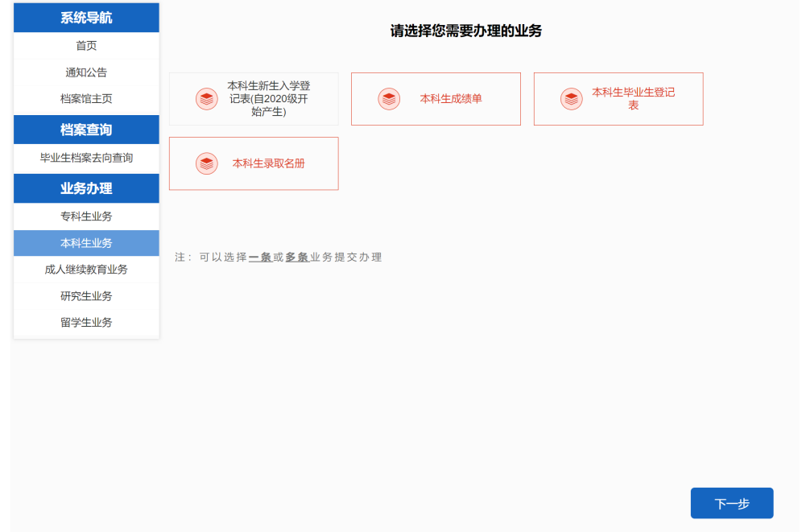Click the stack icon beside 本科生毕业生登记表
802x532 pixels.
coord(572,99)
